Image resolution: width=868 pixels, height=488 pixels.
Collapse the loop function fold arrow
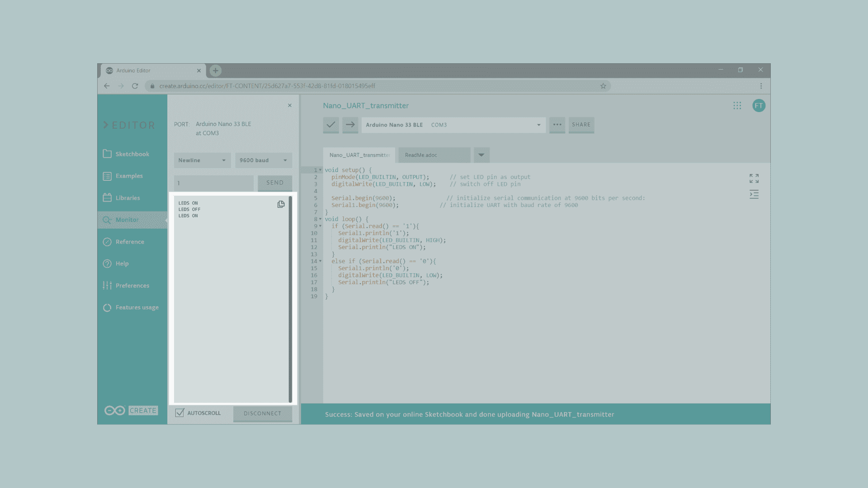click(x=321, y=219)
